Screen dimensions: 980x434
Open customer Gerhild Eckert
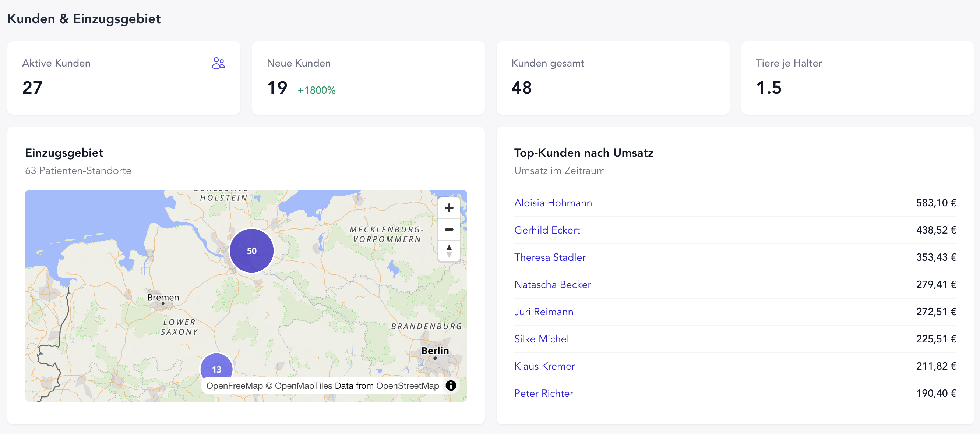[x=547, y=230]
